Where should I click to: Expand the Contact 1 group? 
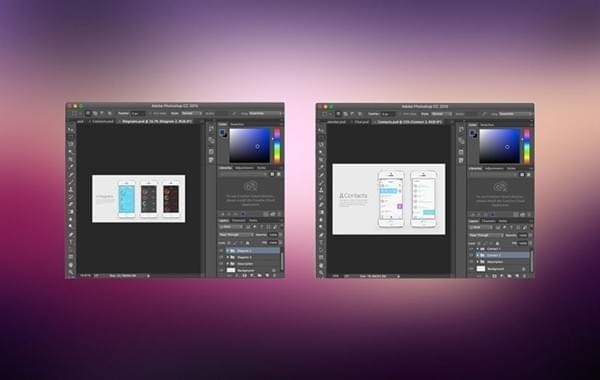coord(478,249)
